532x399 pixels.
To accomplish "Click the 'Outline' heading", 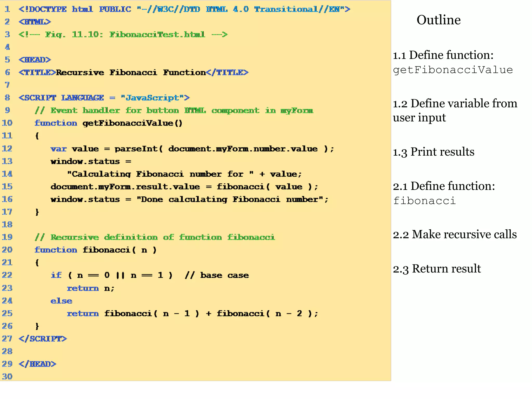I will pyautogui.click(x=438, y=20).
